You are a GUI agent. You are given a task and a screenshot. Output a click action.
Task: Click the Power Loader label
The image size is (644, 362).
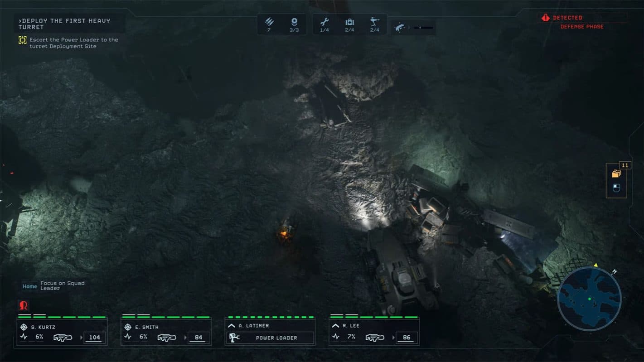pyautogui.click(x=276, y=338)
